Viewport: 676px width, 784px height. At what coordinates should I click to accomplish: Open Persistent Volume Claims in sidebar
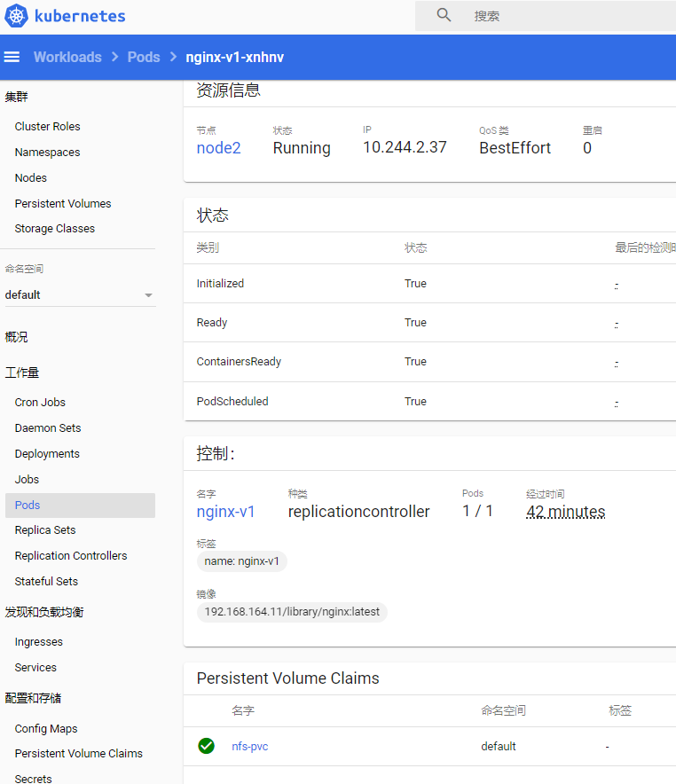coord(78,754)
